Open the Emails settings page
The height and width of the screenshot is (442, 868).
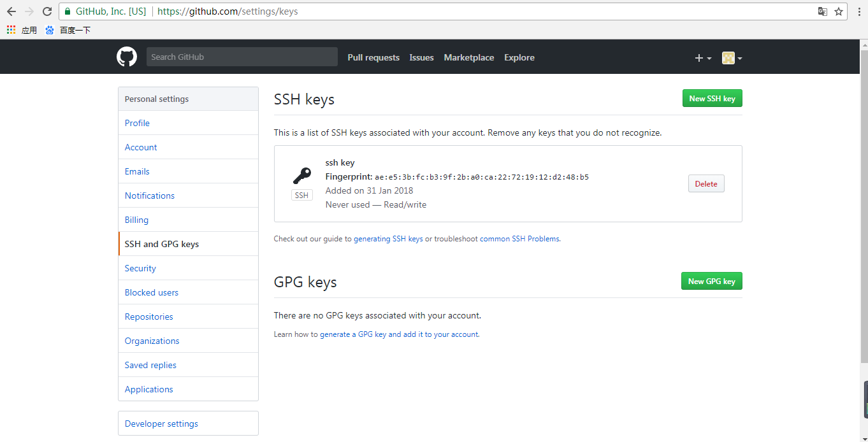pos(188,171)
